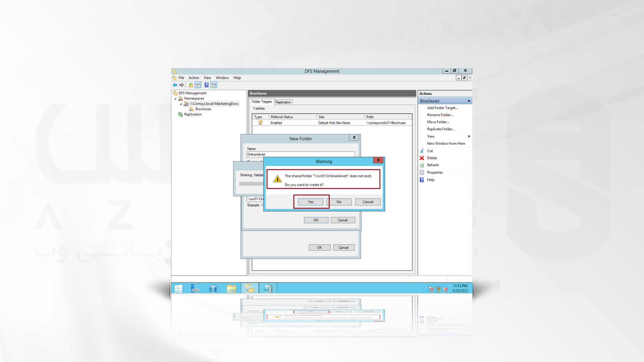644x362 pixels.
Task: Open the Help menu in menu bar
Action: [237, 78]
